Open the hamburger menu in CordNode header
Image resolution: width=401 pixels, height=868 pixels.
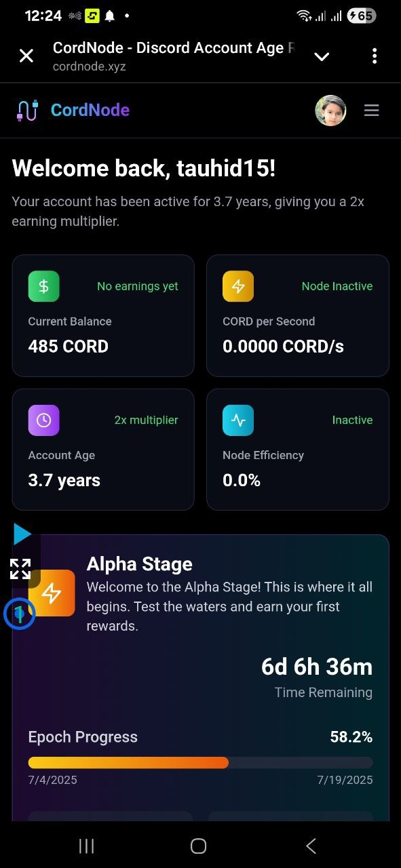click(371, 111)
